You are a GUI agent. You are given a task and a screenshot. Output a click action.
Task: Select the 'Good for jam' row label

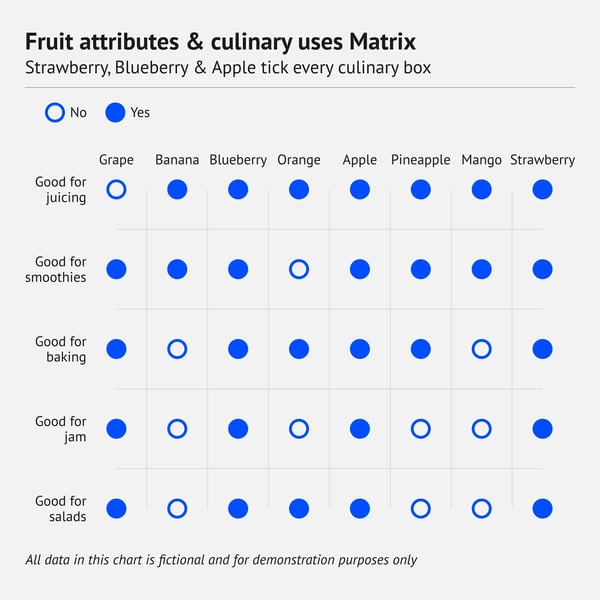click(x=61, y=429)
